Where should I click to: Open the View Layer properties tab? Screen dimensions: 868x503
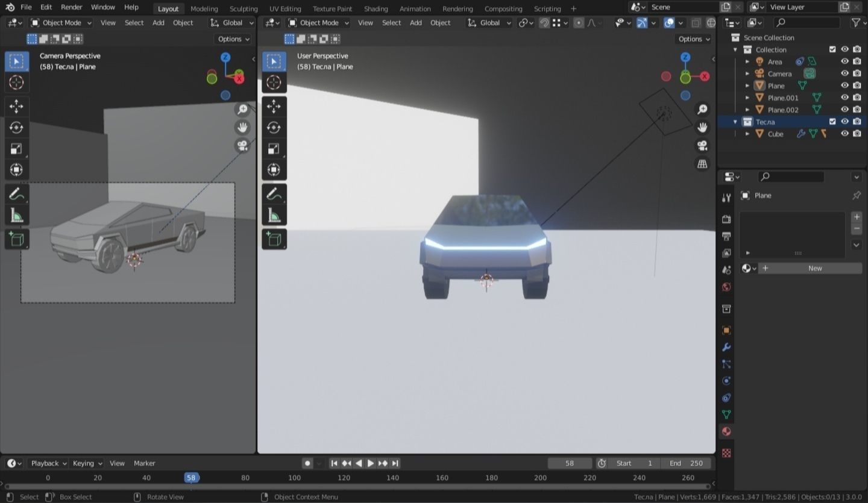click(x=726, y=253)
